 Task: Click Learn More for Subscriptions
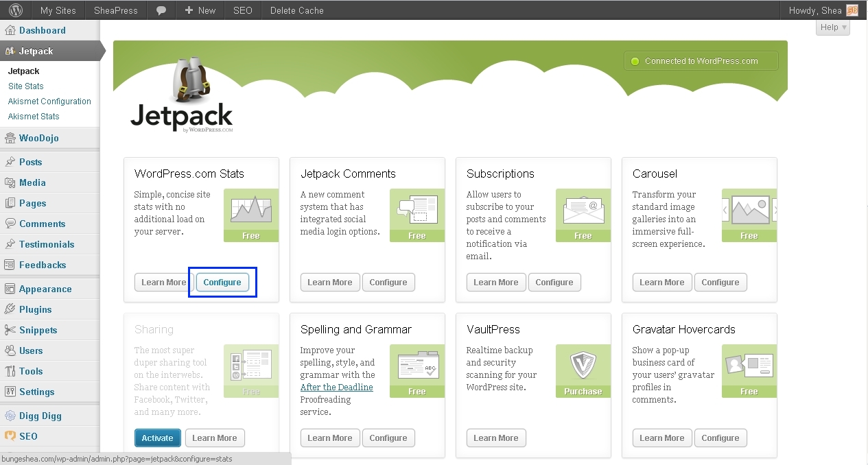(496, 283)
